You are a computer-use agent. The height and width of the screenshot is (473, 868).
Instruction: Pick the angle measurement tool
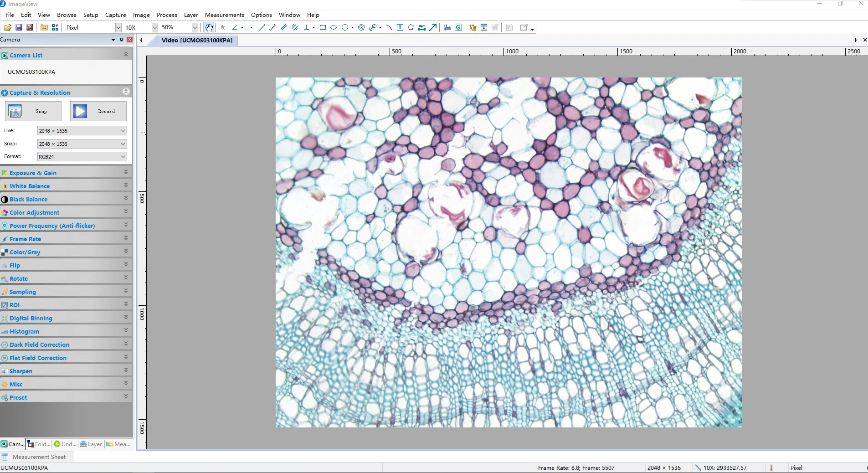click(x=235, y=27)
